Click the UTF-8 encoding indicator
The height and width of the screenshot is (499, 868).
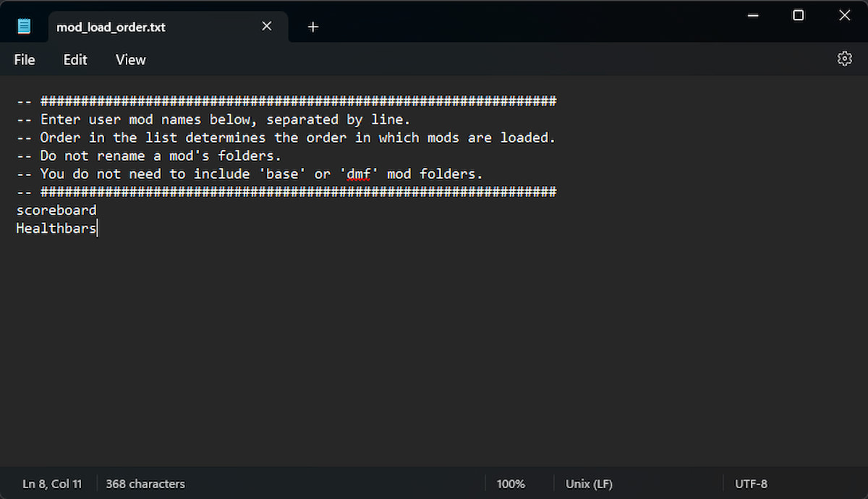pos(751,484)
